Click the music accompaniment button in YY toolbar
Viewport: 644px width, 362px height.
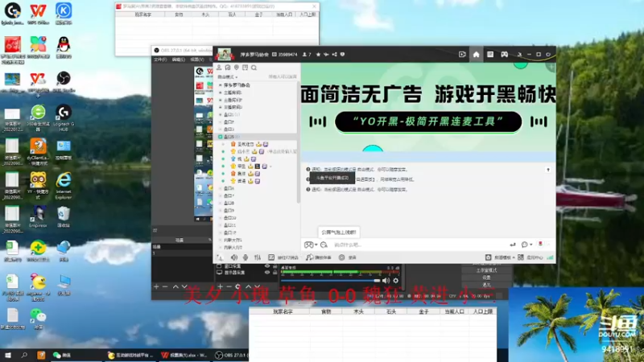point(319,257)
